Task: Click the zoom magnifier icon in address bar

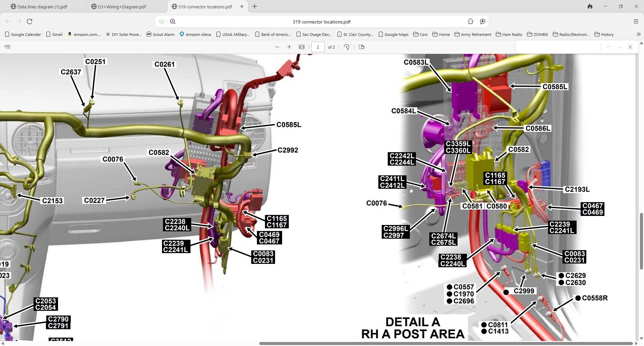Action: (173, 21)
